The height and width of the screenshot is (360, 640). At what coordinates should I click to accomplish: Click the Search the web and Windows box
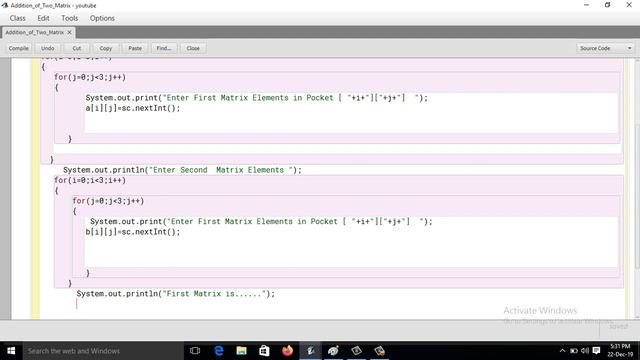(x=102, y=351)
